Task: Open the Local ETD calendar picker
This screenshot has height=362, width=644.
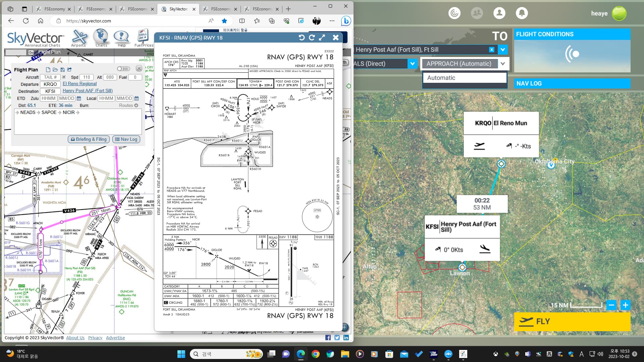Action: click(x=137, y=99)
